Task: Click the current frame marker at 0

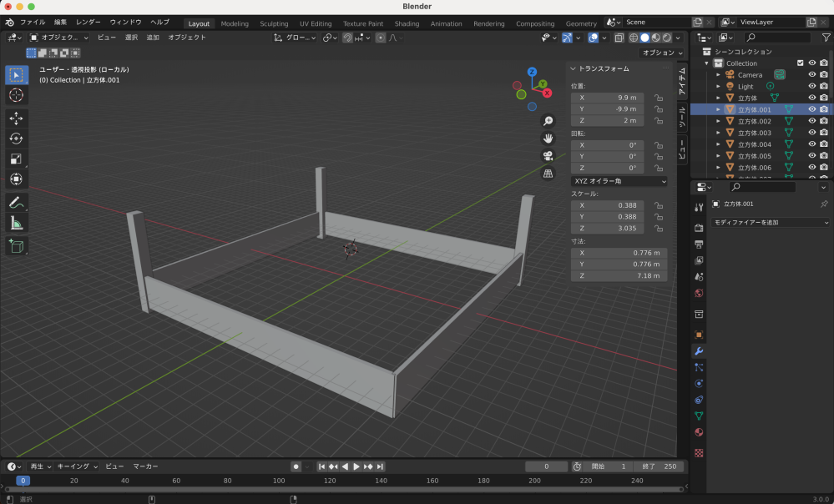Action: [x=23, y=481]
